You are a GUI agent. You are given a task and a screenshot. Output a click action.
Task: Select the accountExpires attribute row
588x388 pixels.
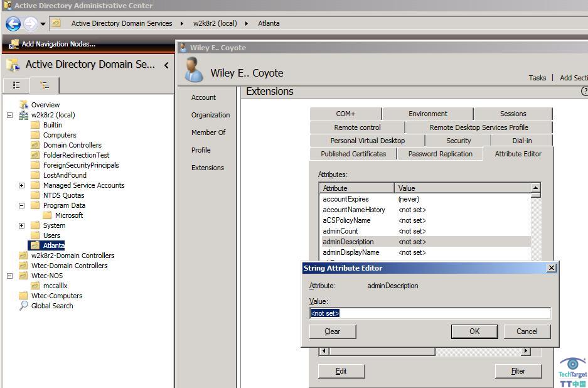coord(426,199)
